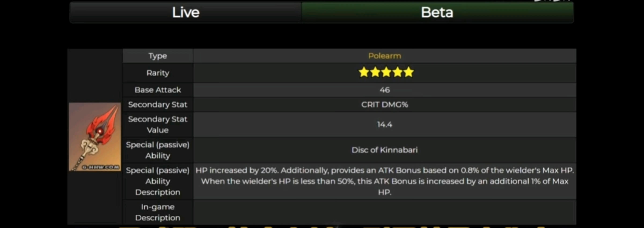Select the Disc of Kinnabari ability name
Image resolution: width=644 pixels, height=228 pixels.
click(385, 150)
